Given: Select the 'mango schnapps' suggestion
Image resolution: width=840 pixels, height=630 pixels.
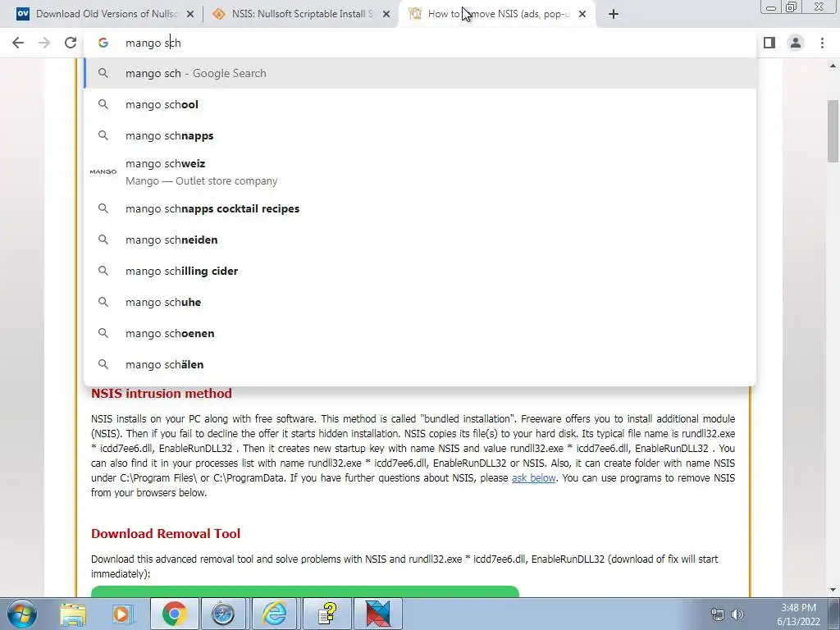Looking at the screenshot, I should tap(420, 135).
